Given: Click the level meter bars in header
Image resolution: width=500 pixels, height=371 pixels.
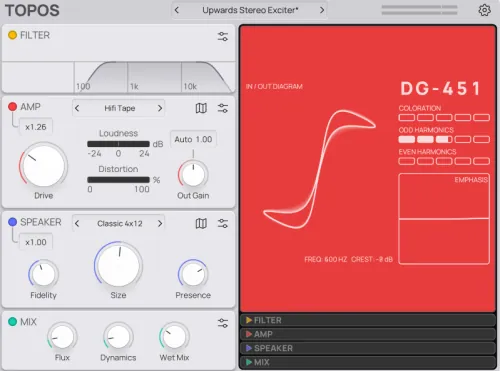Looking at the screenshot, I should point(419,10).
